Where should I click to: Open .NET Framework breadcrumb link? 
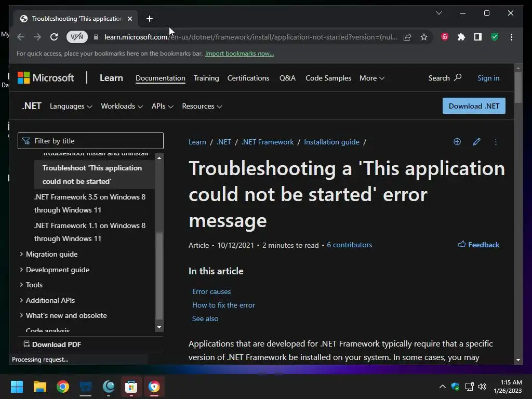point(268,142)
